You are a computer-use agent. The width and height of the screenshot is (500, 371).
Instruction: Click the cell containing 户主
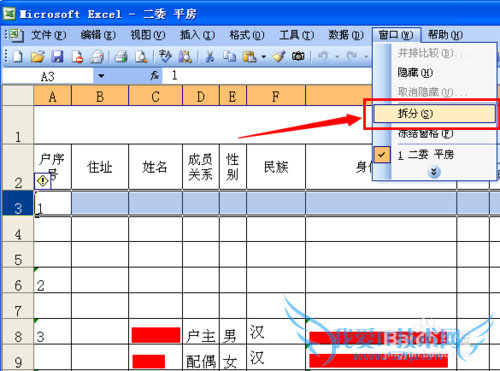pyautogui.click(x=201, y=332)
